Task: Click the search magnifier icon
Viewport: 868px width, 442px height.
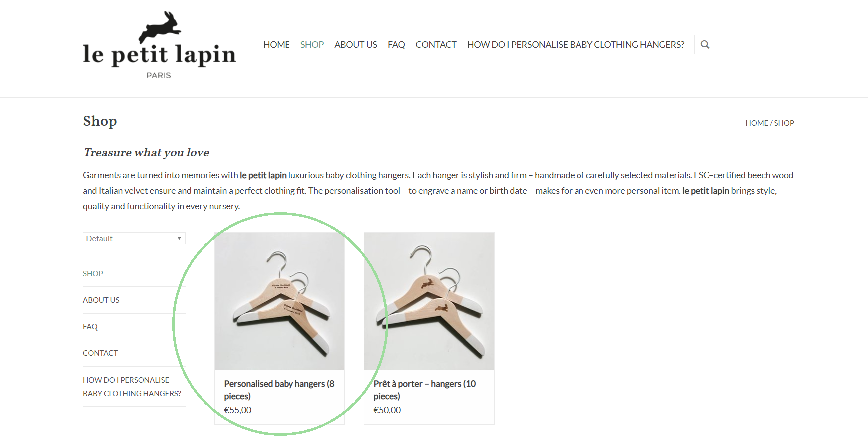Action: coord(705,45)
